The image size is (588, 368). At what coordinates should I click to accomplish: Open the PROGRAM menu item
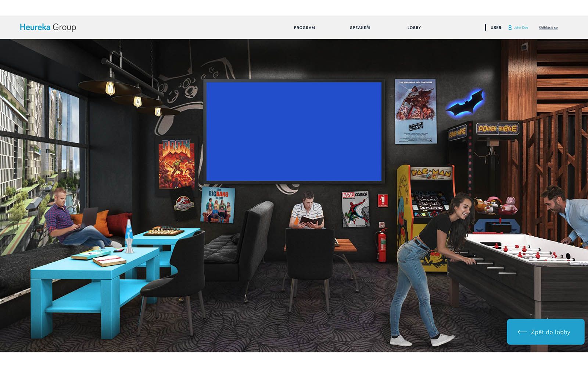pyautogui.click(x=304, y=28)
